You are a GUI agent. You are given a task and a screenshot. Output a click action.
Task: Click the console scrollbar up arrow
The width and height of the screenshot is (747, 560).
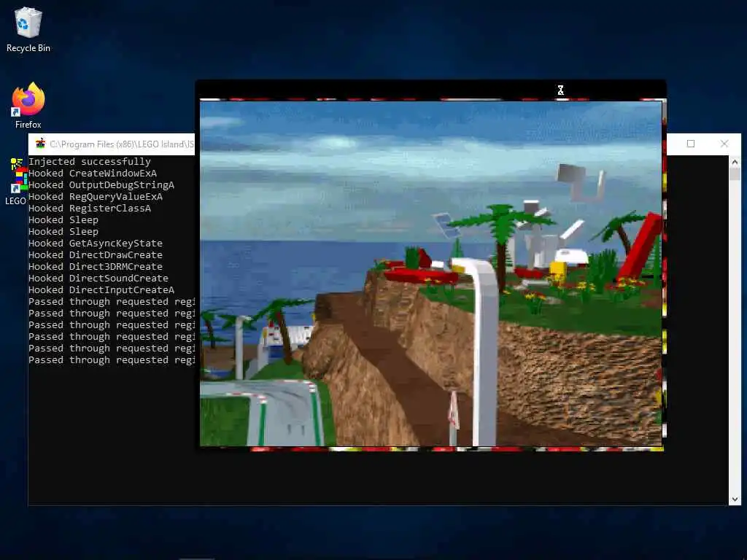735,162
